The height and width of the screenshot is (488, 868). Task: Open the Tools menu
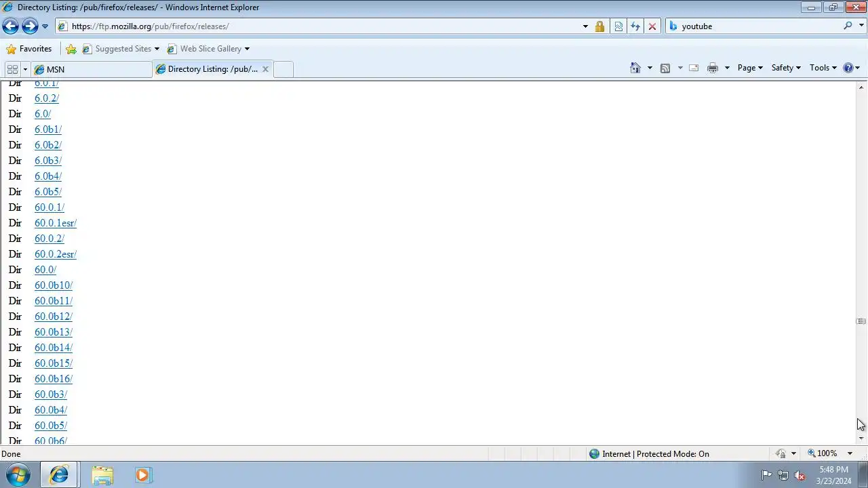(x=823, y=68)
